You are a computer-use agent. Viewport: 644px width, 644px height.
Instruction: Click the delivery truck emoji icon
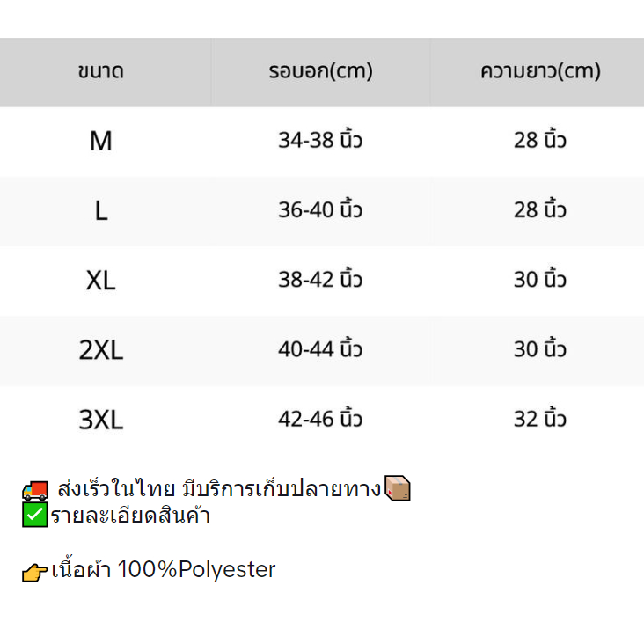(x=35, y=490)
